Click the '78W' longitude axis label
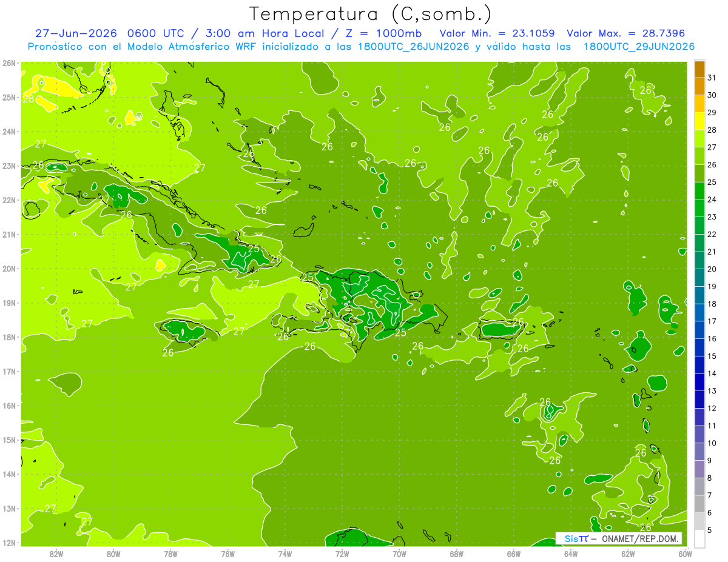The image size is (728, 562). click(170, 554)
